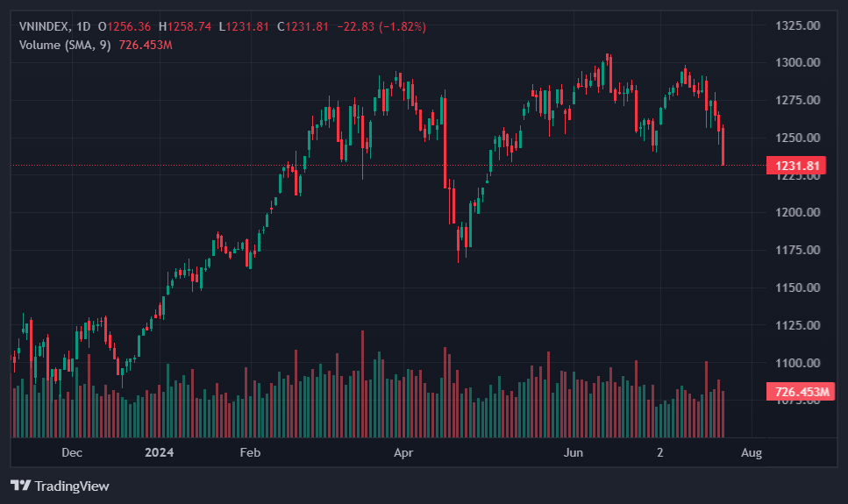
Task: Click the 1100.00 price axis label
Action: (x=798, y=363)
